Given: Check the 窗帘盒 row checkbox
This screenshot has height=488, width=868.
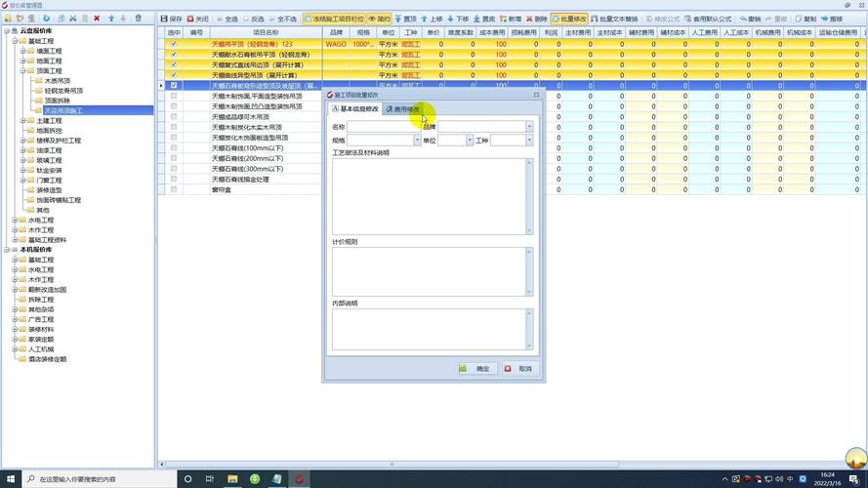Looking at the screenshot, I should click(x=174, y=189).
